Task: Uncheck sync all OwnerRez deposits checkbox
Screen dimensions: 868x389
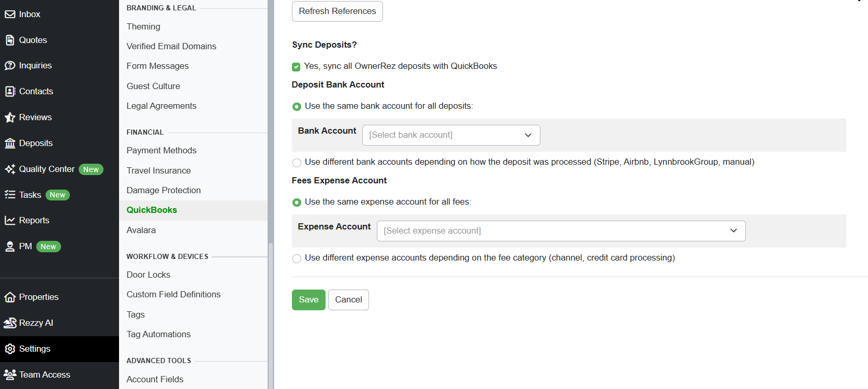Action: click(x=296, y=67)
